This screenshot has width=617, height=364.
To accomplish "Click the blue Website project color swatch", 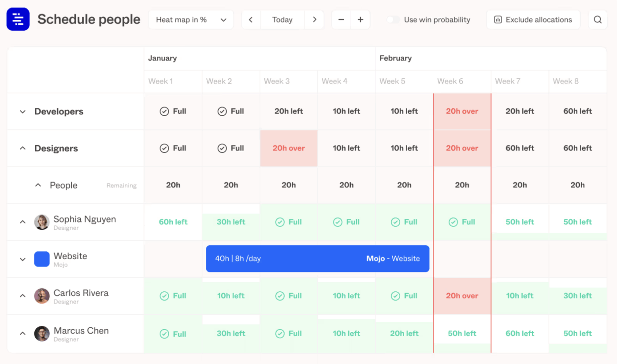I will (x=42, y=259).
